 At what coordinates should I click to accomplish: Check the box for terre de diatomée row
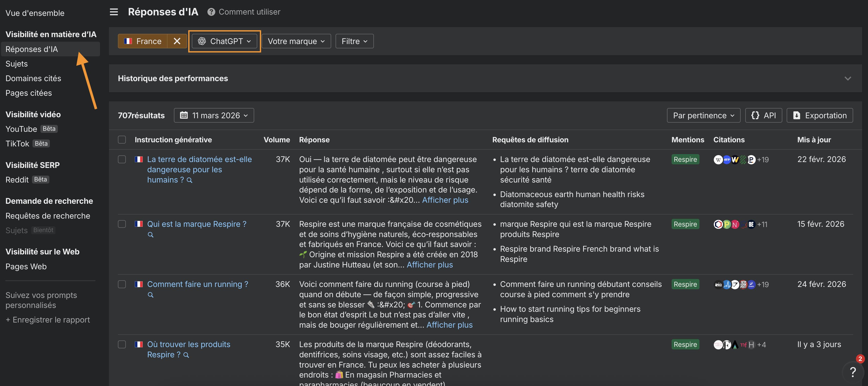[x=122, y=159]
